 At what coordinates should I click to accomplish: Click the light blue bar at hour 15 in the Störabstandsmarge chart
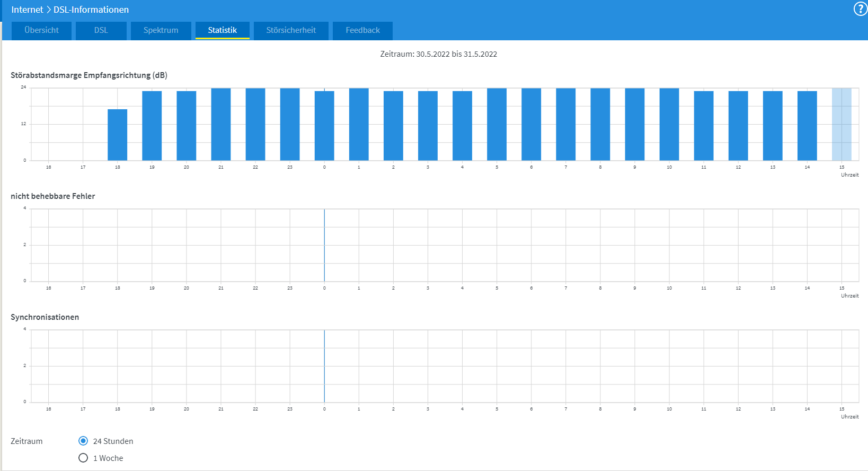(x=842, y=124)
